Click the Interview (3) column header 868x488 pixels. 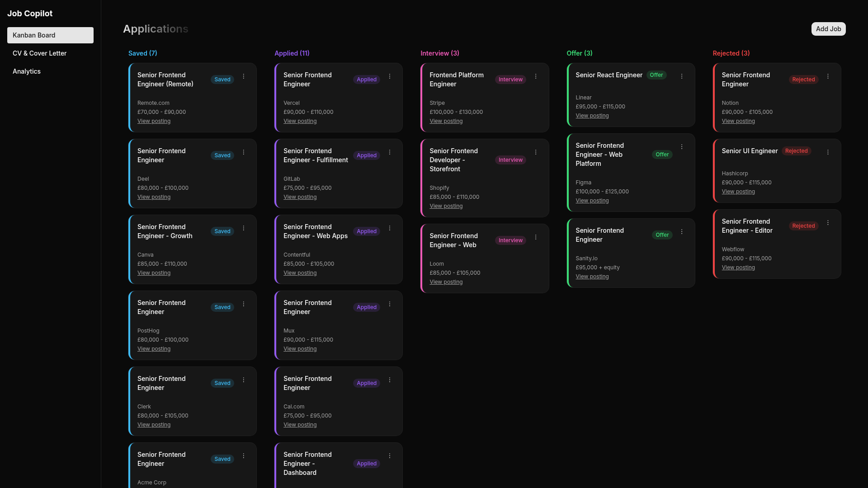click(x=439, y=53)
